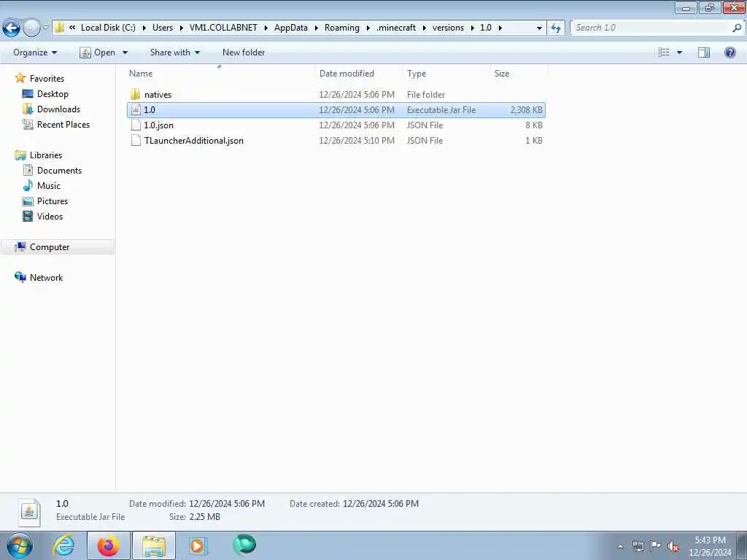Sort by the Size column header
Screen dimensions: 747x560
click(x=519, y=74)
